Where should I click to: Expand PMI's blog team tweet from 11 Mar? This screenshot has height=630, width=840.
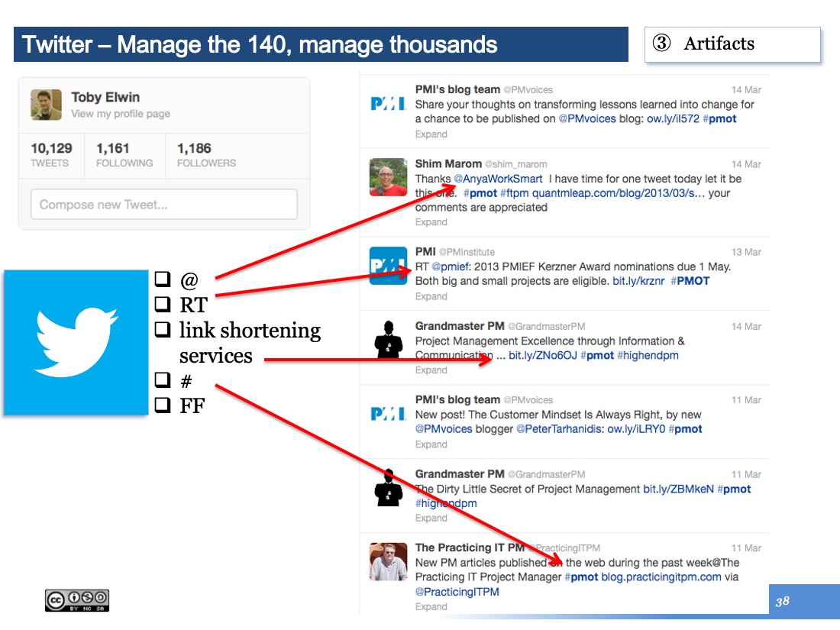(x=431, y=444)
